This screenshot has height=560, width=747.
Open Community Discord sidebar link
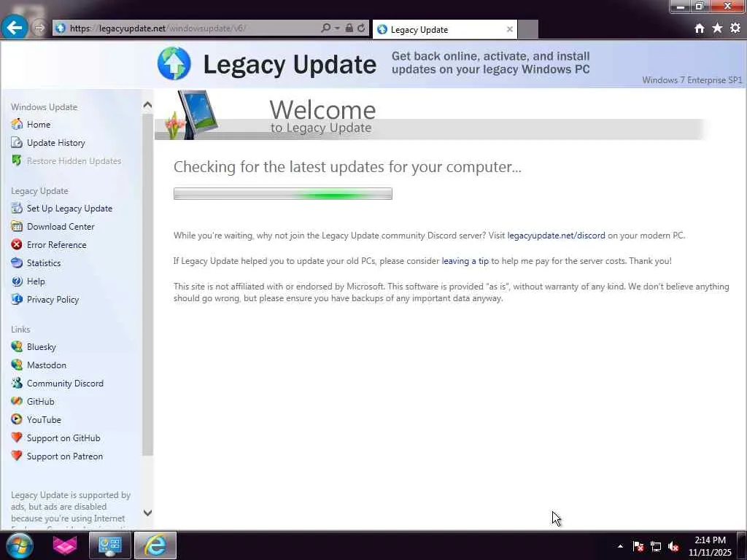(x=65, y=384)
